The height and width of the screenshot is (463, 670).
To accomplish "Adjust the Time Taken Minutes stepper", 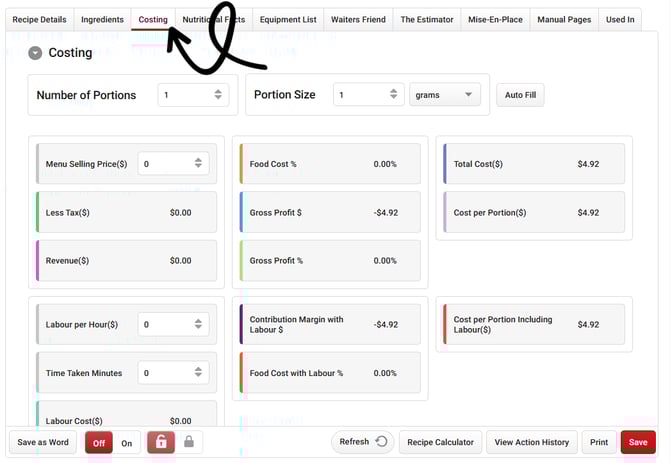I will 198,373.
